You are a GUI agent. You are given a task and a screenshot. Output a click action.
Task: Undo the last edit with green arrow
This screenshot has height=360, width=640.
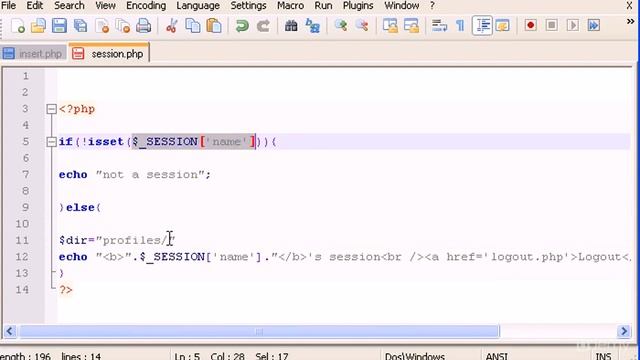242,26
